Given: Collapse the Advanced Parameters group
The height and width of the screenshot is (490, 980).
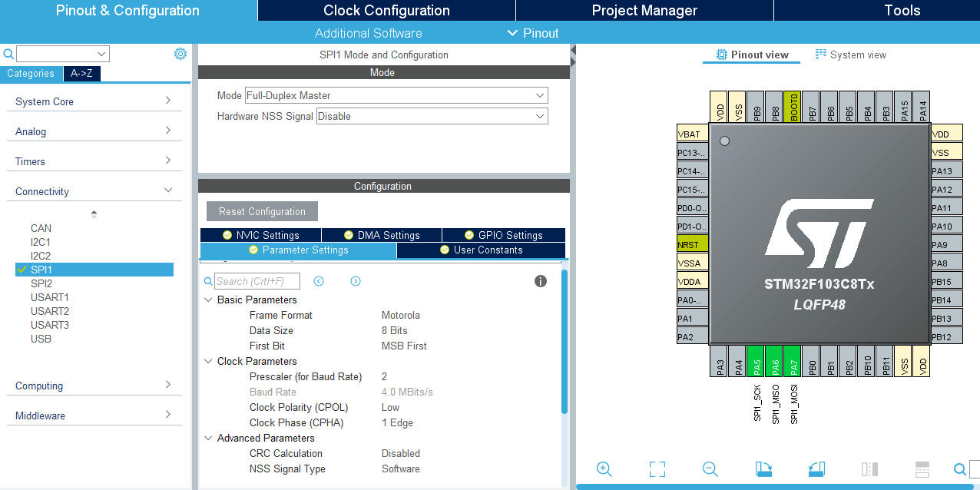Looking at the screenshot, I should click(x=208, y=438).
